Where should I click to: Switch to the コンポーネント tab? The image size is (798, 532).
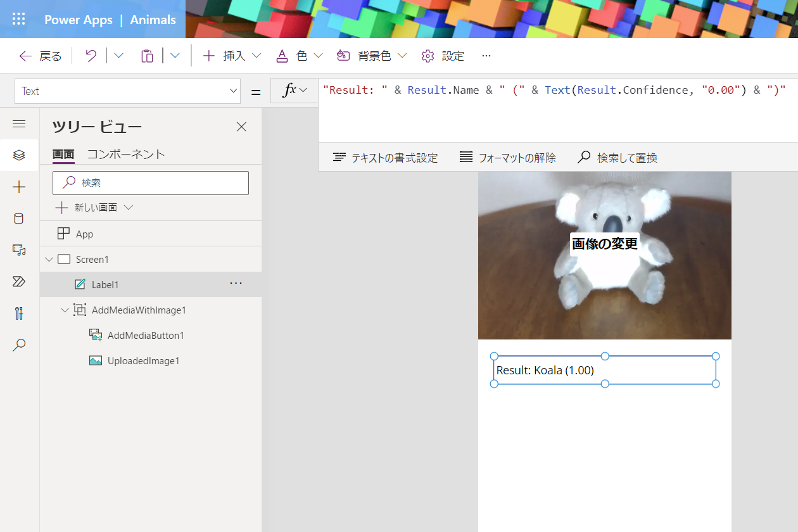tap(125, 154)
